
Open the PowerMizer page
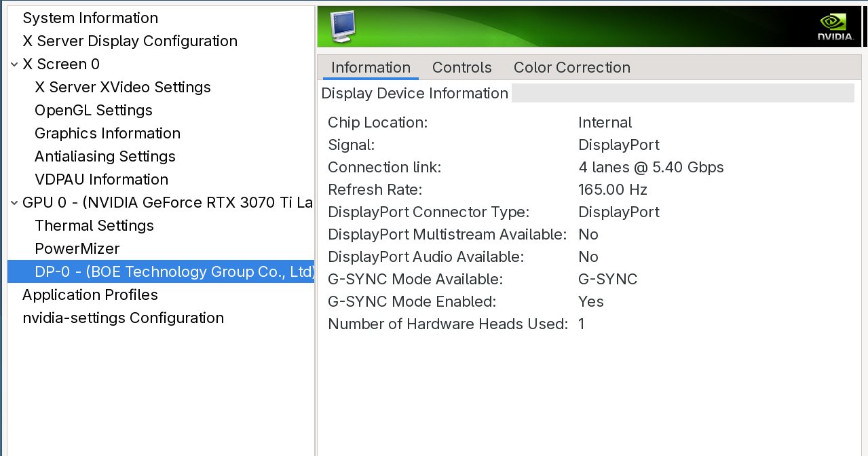pos(77,249)
